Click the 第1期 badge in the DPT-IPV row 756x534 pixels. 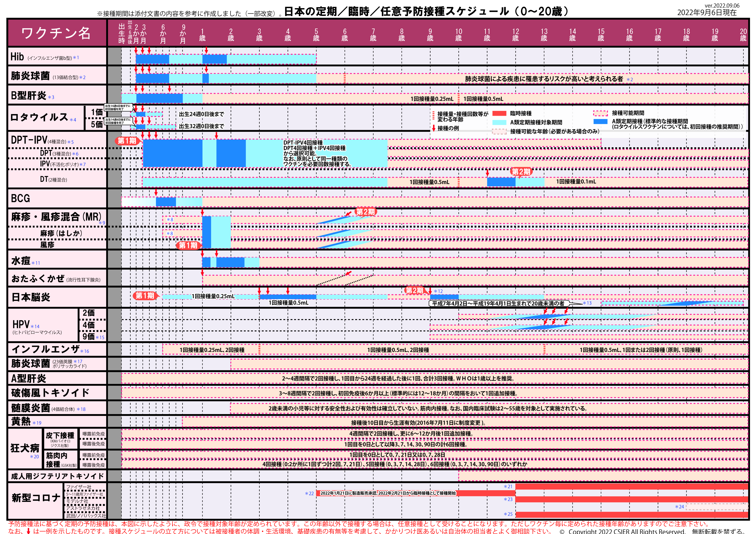(127, 141)
